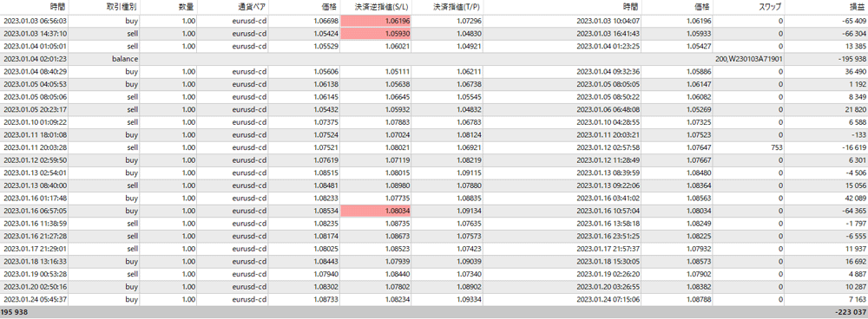The width and height of the screenshot is (868, 319).
Task: Select the comment 200,W230103A71901
Action: 748,58
